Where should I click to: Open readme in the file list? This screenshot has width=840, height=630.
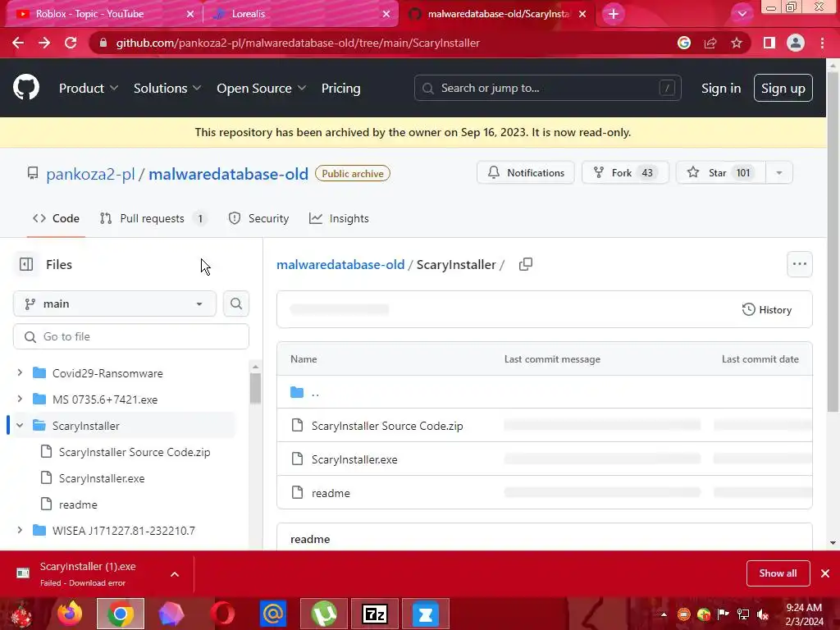click(331, 493)
